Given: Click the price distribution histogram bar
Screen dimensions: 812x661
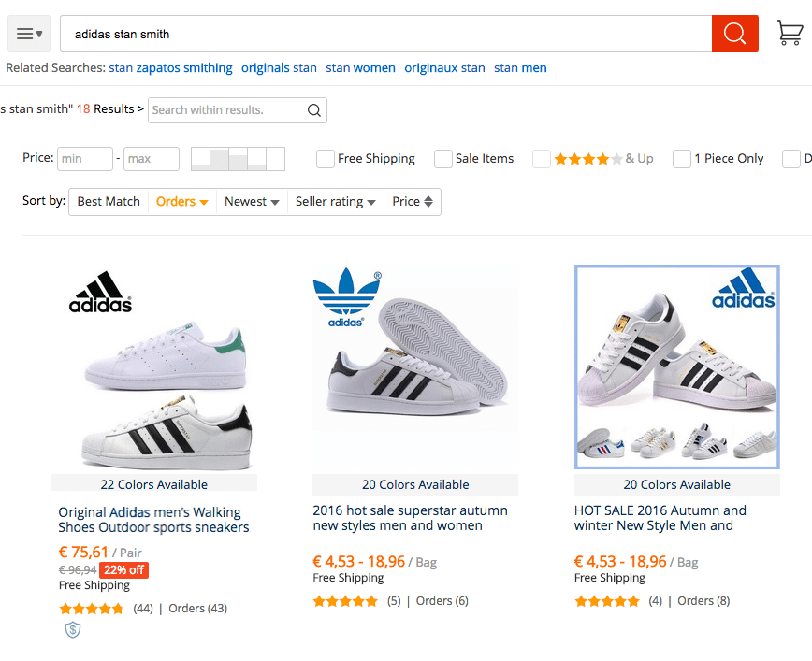Looking at the screenshot, I should (x=239, y=159).
